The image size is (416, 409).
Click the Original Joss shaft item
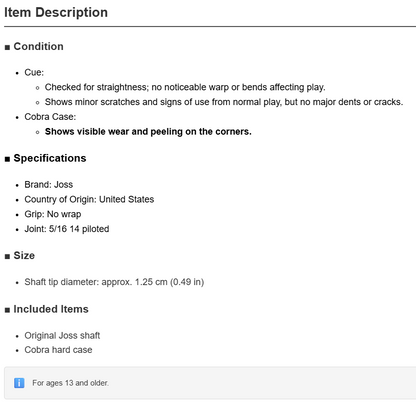tap(62, 335)
